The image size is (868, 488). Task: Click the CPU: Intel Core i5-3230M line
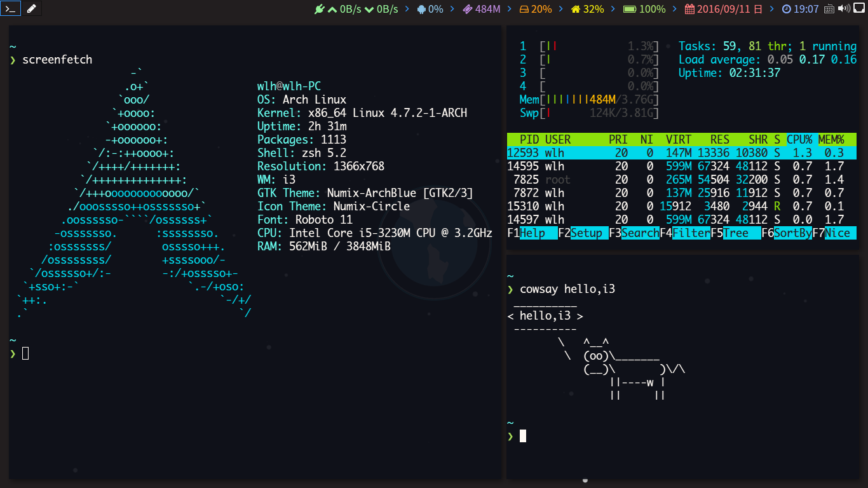click(375, 233)
